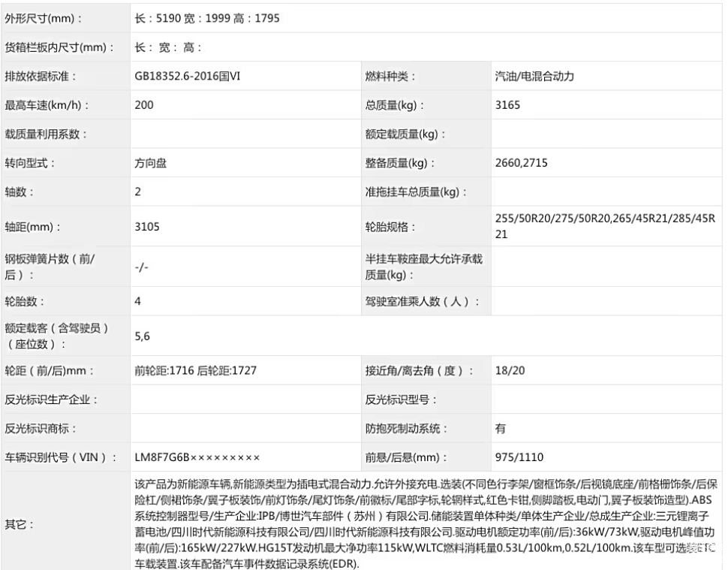728x570 pixels.
Task: Select the leaf spring count value -/-
Action: (x=141, y=267)
